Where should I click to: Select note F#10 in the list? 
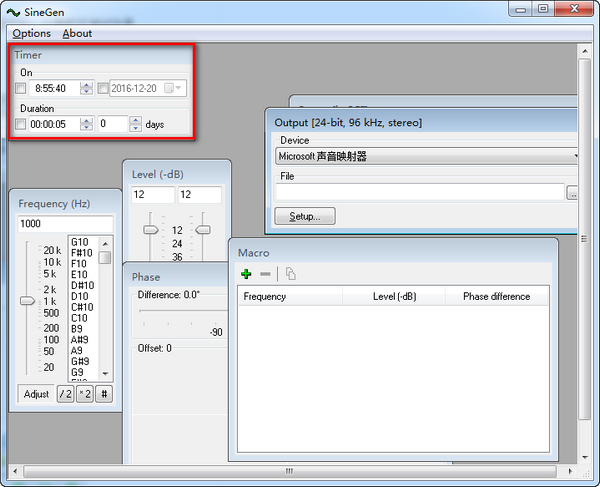(x=84, y=253)
